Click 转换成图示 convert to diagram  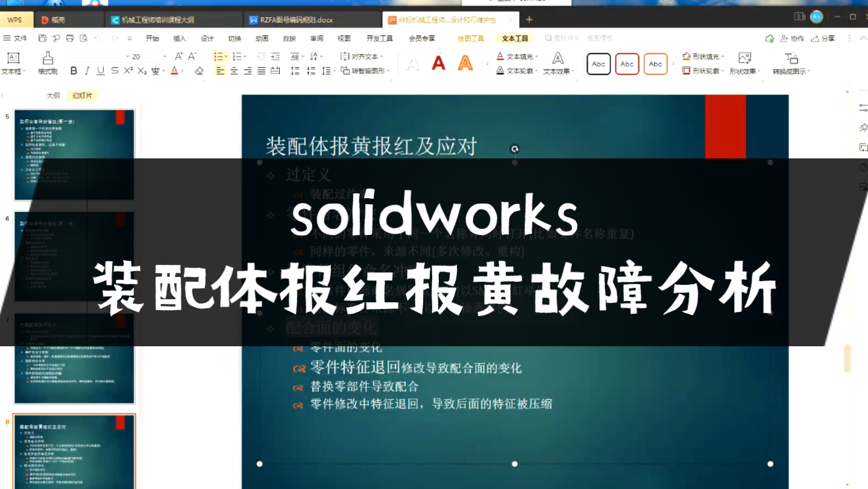(x=791, y=63)
